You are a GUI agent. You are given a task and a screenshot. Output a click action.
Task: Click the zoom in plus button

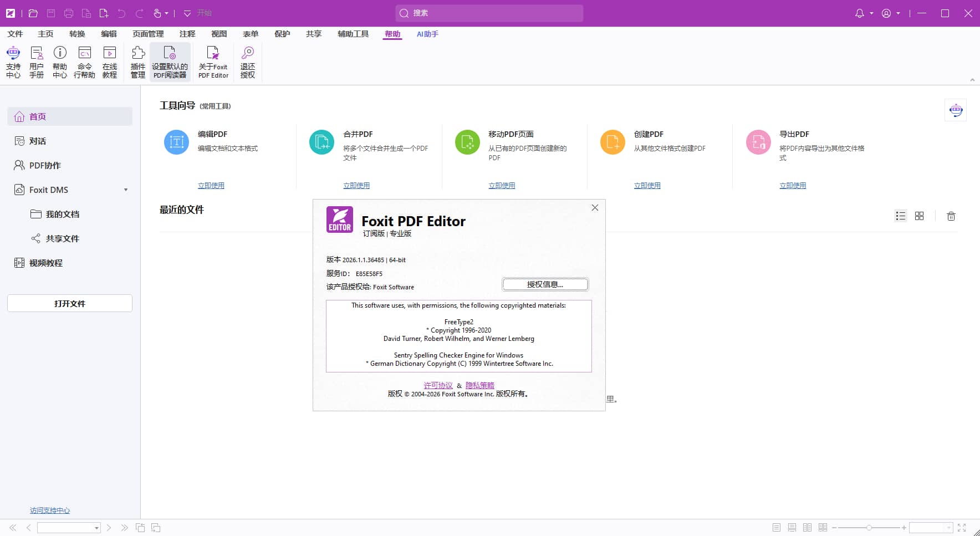[904, 528]
